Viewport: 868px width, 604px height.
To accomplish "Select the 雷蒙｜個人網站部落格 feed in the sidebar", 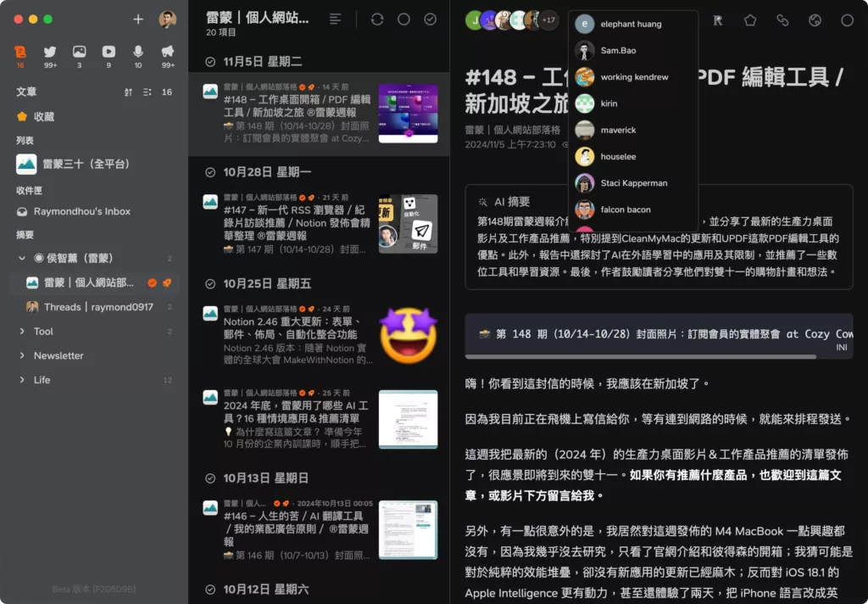I will (x=94, y=282).
